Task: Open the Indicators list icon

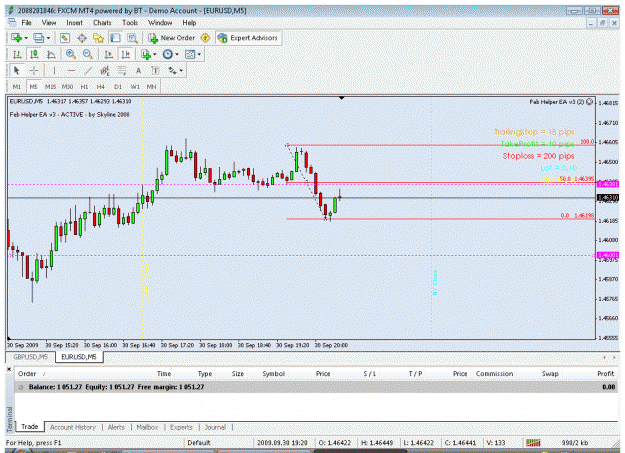Action: click(x=146, y=54)
